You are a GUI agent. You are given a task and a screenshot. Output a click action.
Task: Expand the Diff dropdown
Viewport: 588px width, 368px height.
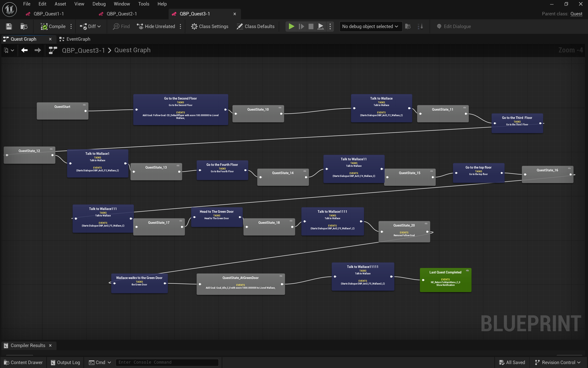pos(90,27)
